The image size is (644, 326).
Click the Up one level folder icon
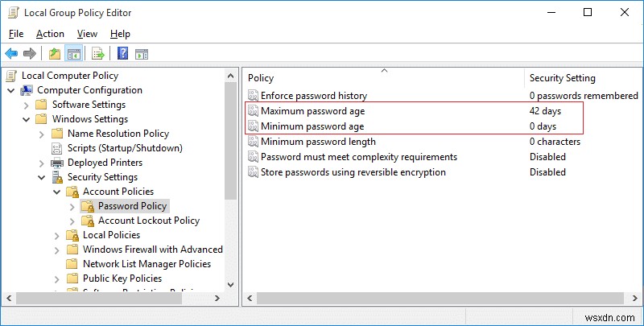point(54,54)
